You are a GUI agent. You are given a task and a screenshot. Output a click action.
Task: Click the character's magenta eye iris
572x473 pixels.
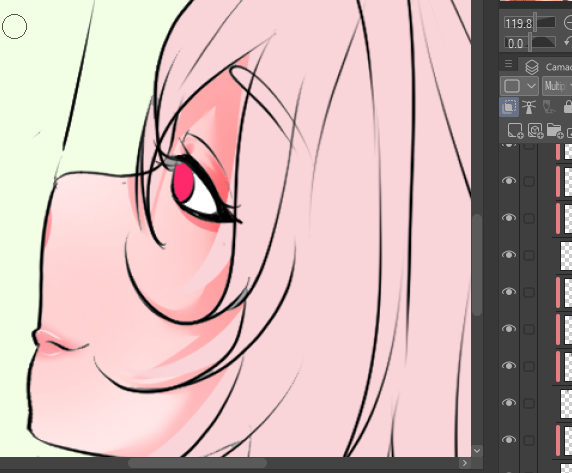point(183,183)
